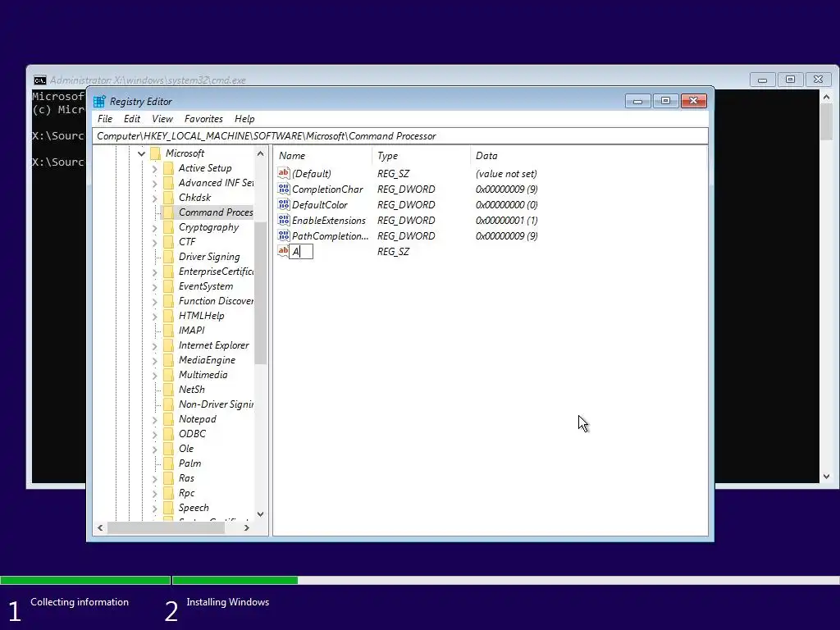This screenshot has height=630, width=840.
Task: Close the Registry Editor window
Action: [694, 101]
